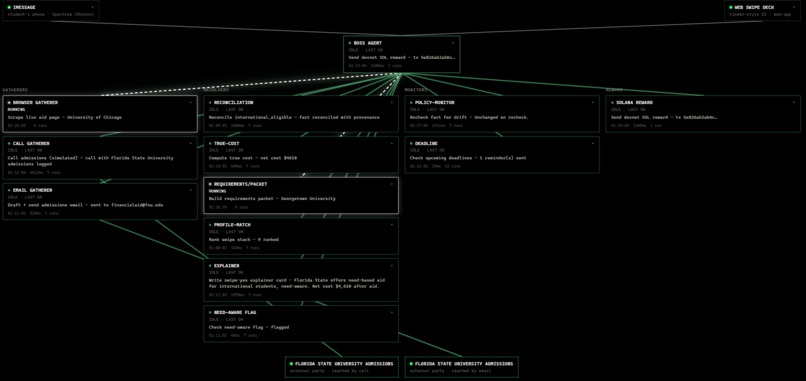
Task: Select the SOLANA REWARD title
Action: coord(634,102)
